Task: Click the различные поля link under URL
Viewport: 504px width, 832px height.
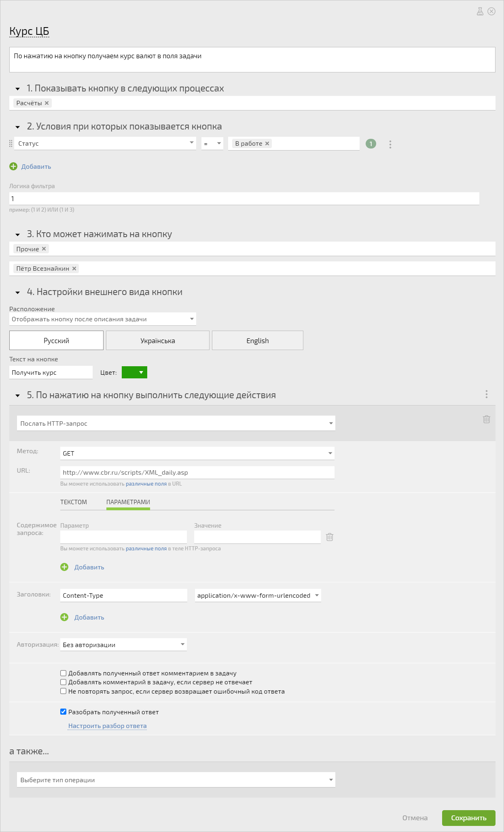Action: point(146,484)
